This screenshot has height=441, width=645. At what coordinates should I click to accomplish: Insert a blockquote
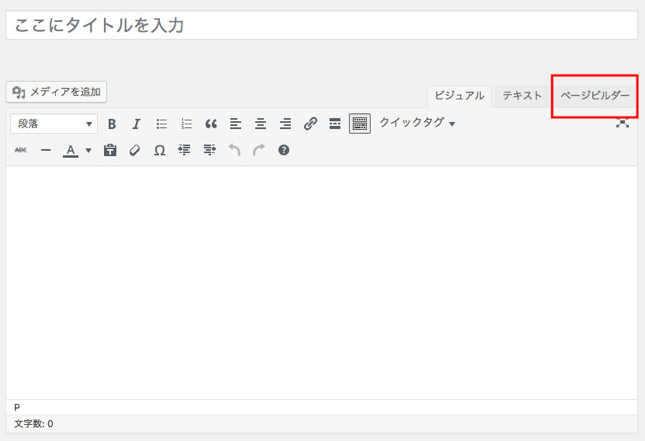(211, 124)
